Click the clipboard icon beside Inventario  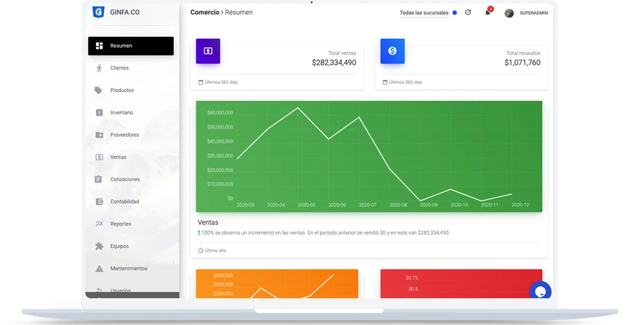(99, 113)
